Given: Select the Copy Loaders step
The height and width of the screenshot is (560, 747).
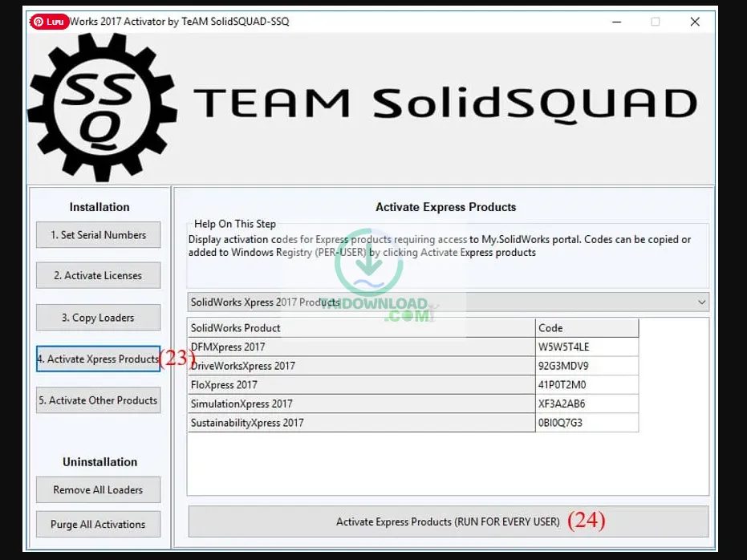Looking at the screenshot, I should [98, 318].
